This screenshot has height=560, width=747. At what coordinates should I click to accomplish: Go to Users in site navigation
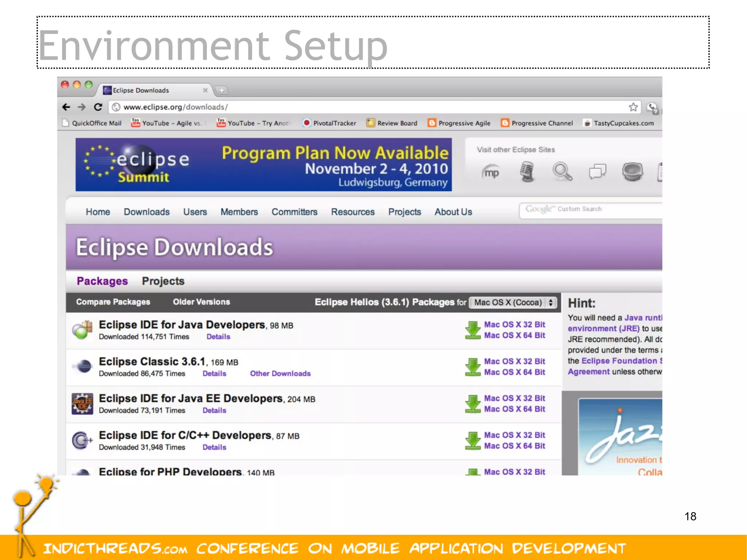click(195, 212)
